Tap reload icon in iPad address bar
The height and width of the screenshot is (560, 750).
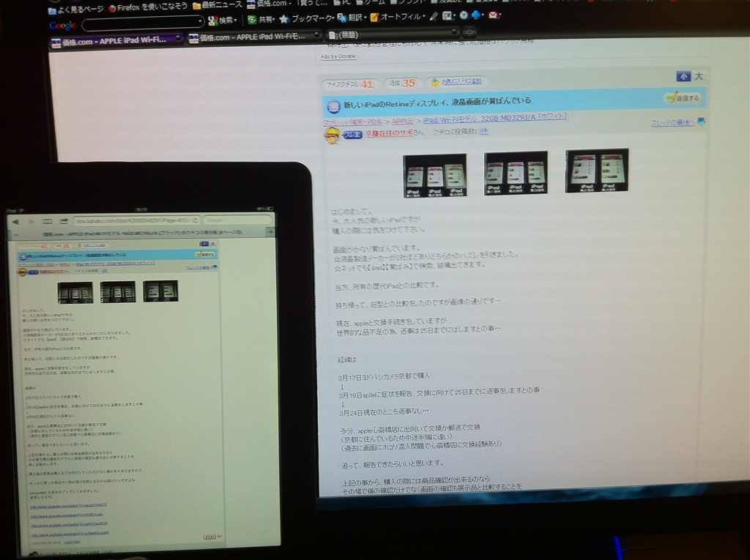pos(195,221)
